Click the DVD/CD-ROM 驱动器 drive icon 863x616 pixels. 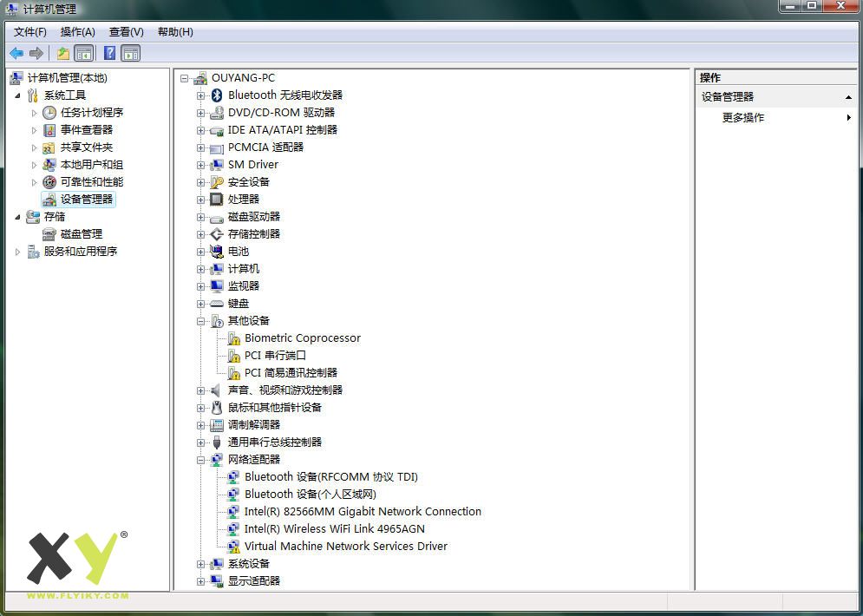click(x=217, y=113)
